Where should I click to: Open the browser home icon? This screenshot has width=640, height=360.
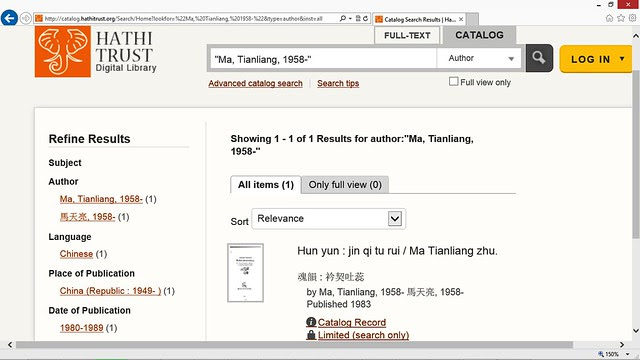point(609,18)
